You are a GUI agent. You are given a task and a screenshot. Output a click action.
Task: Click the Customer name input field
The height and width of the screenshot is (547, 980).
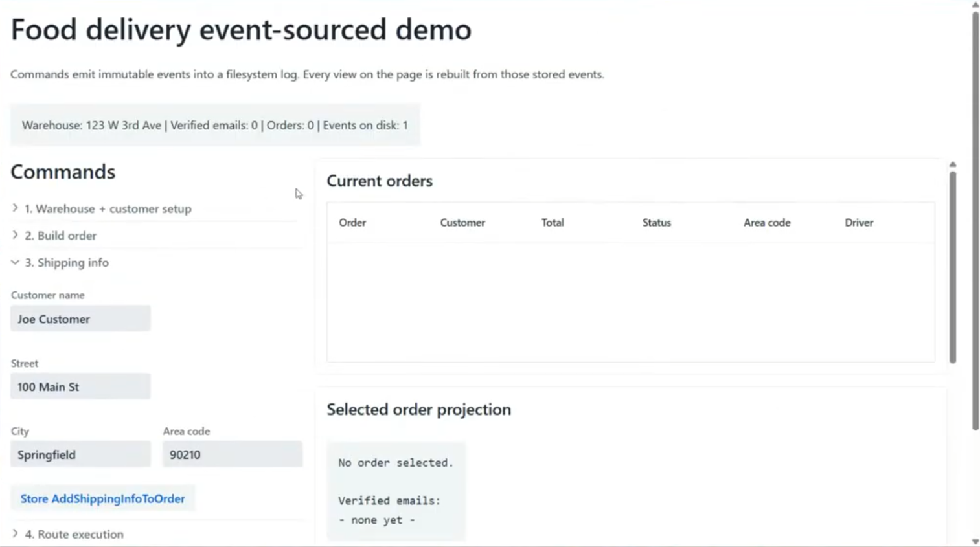pyautogui.click(x=80, y=318)
